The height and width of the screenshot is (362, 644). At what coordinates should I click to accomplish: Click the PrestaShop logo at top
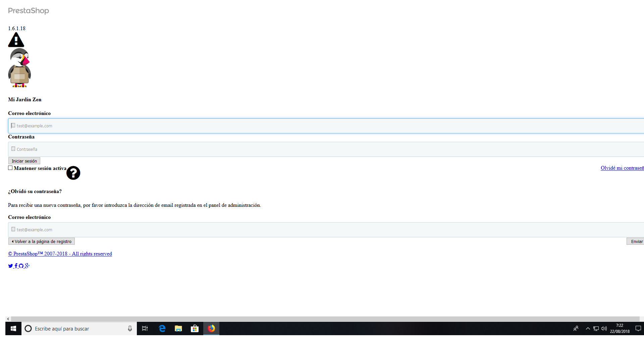[x=29, y=11]
